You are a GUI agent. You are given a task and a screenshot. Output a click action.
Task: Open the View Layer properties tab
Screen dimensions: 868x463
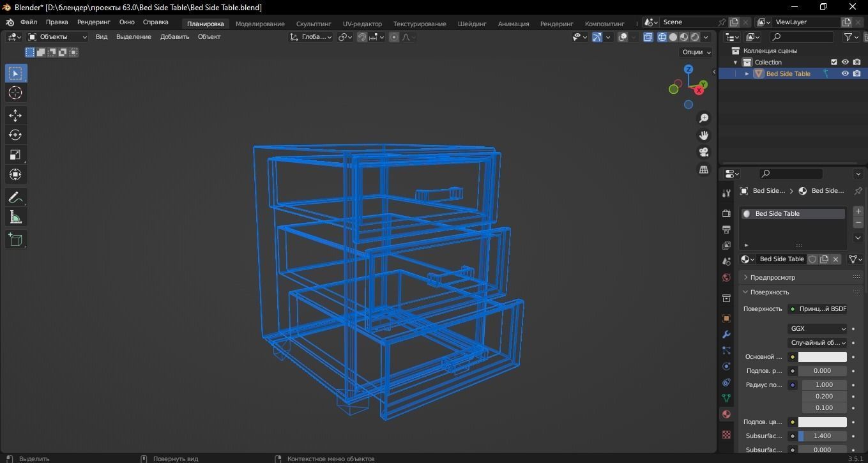click(726, 245)
